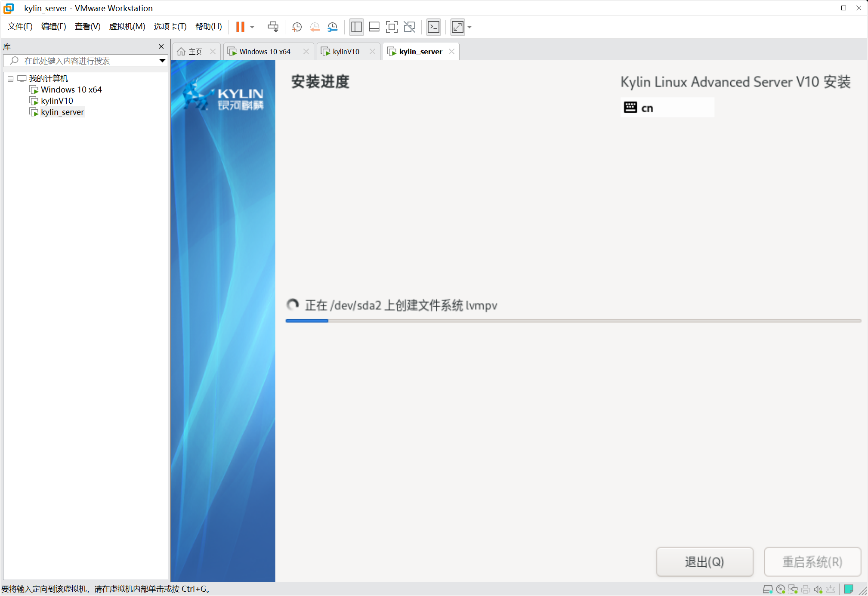Viewport: 868px width, 596px height.
Task: Toggle the console view button
Action: (x=433, y=27)
